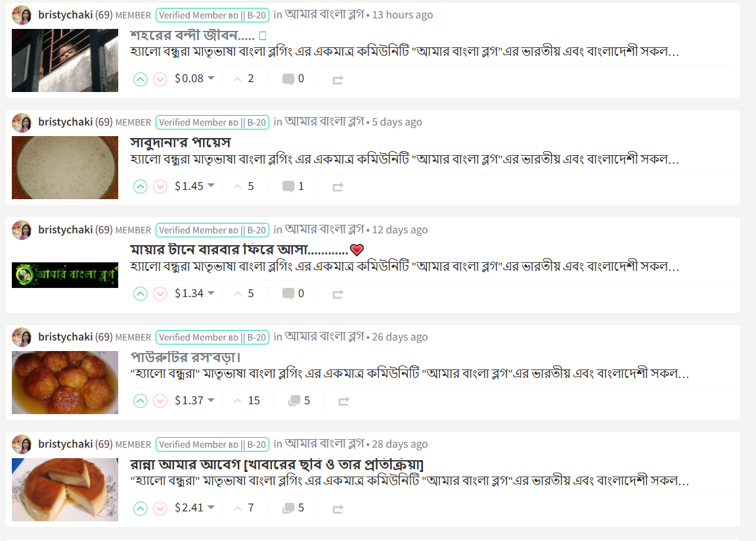The height and width of the screenshot is (541, 756).
Task: Resteem the post from 12 days ago
Action: [x=338, y=294]
